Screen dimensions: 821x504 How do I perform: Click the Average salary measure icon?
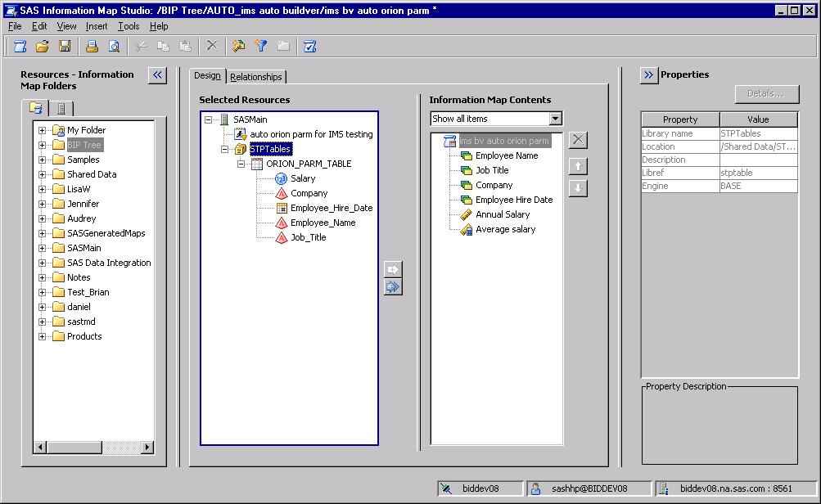466,229
